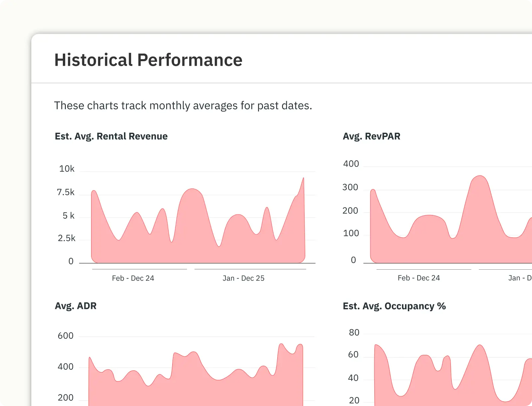The width and height of the screenshot is (532, 406).
Task: Click the Feb - Dec 24 label under Avg. RevPAR
Action: coord(419,278)
